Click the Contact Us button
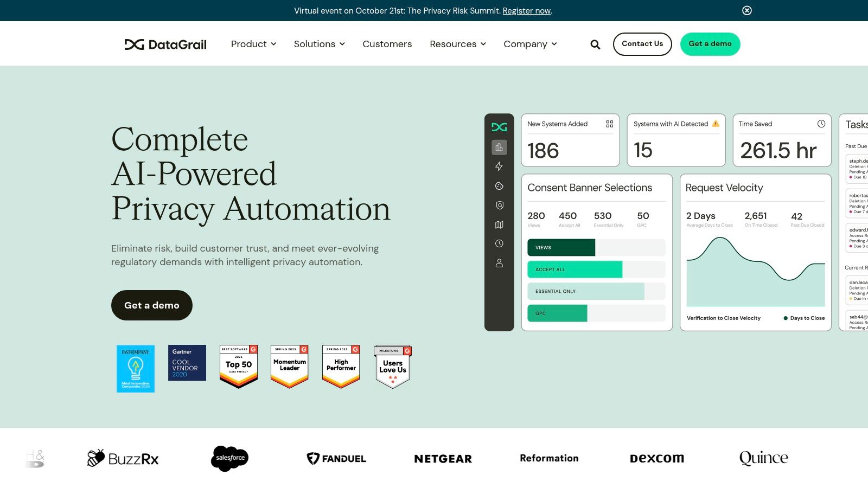 (x=642, y=44)
